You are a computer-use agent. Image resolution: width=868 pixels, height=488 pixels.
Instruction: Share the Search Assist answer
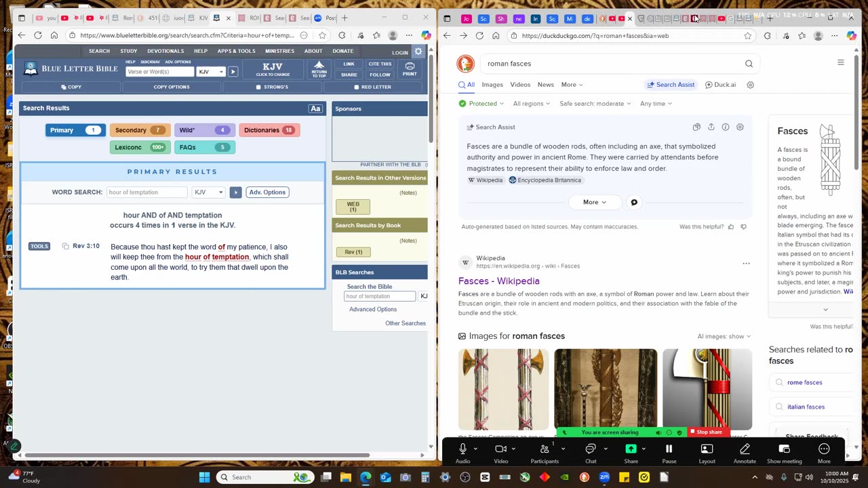pos(711,127)
